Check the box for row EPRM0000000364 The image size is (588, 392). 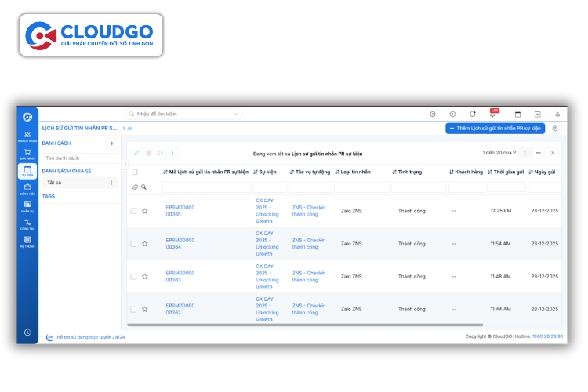click(133, 244)
